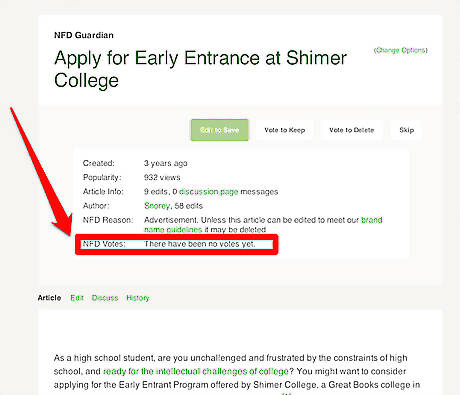
Task: Open the brand name guidelines link
Action: click(x=263, y=225)
